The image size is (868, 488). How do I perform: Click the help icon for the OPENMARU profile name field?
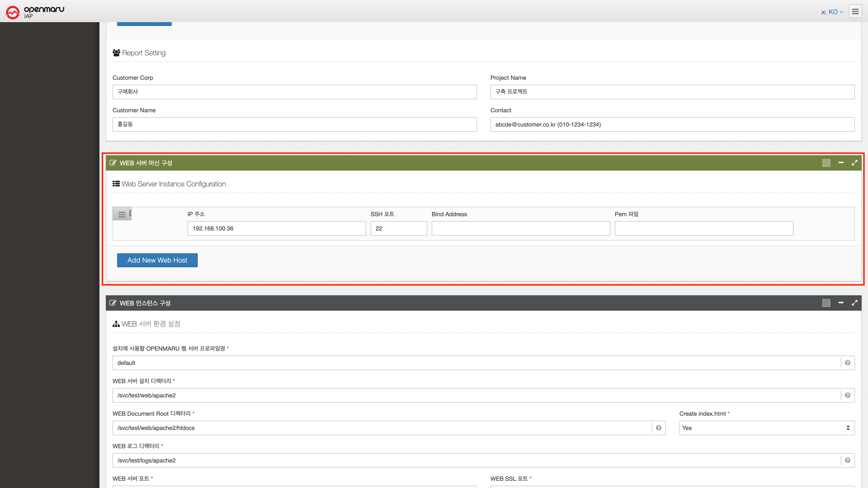[x=847, y=363]
